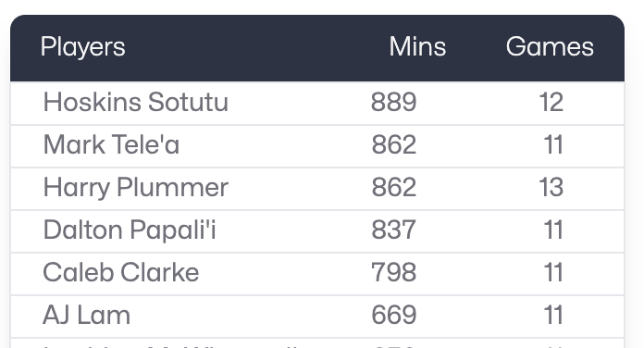Click Hoskins Sotutu's 12 games cell
Viewport: 644px width, 348px height.
[551, 102]
